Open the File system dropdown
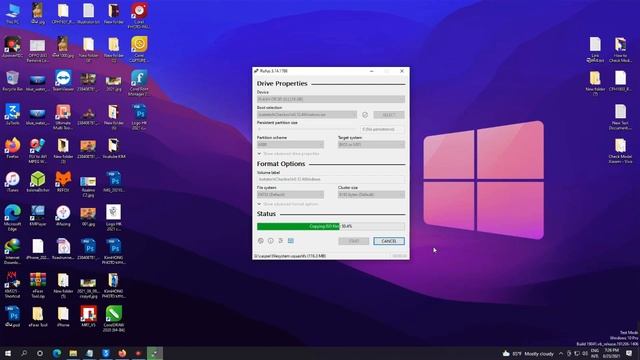 point(290,194)
